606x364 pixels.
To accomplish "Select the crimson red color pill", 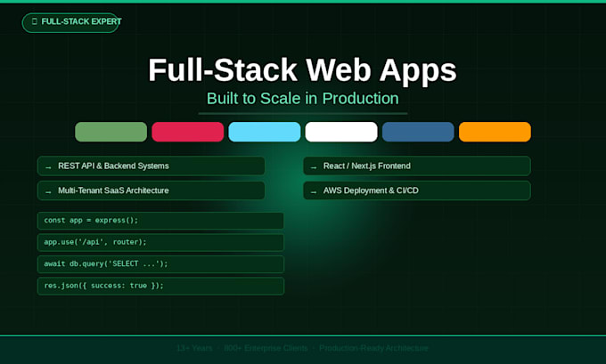I will point(188,132).
